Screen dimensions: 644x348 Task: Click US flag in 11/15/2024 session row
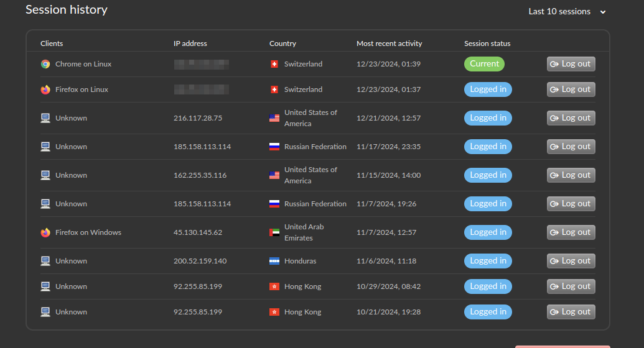(x=274, y=175)
